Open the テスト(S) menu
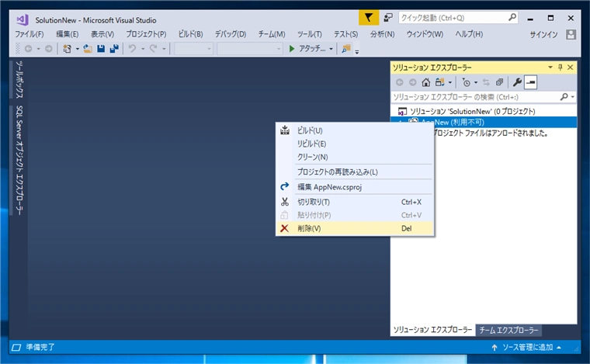590x364 pixels. pos(345,34)
